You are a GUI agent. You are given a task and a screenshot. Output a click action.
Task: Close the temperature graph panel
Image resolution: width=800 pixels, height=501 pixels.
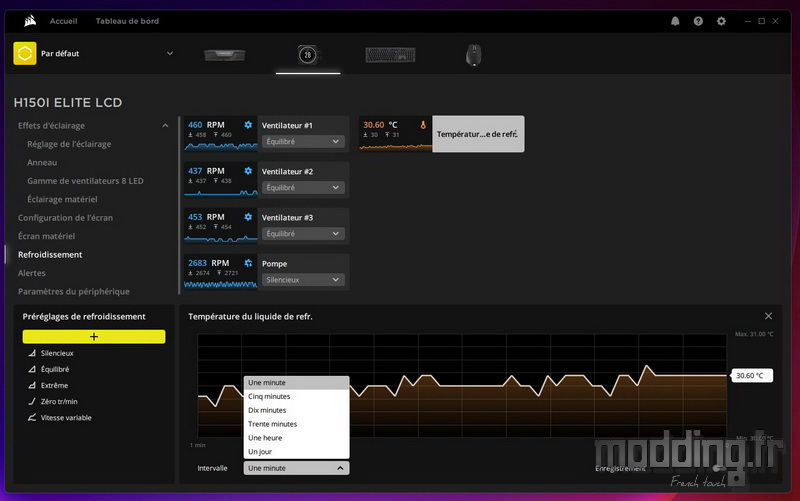[x=768, y=316]
